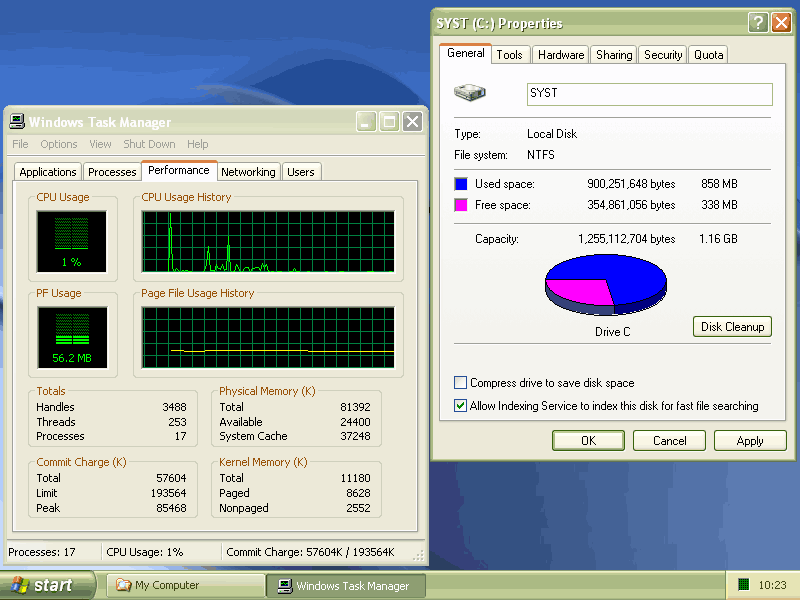This screenshot has height=600, width=800.
Task: Open the Tools tab in Properties
Action: (x=509, y=55)
